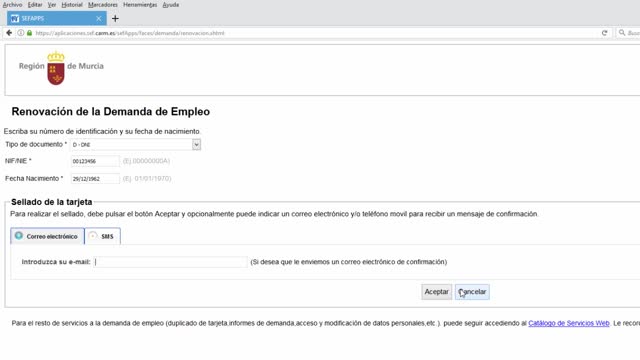Open the Ayuda menu
Image resolution: width=640 pixels, height=360 pixels.
coord(171,5)
